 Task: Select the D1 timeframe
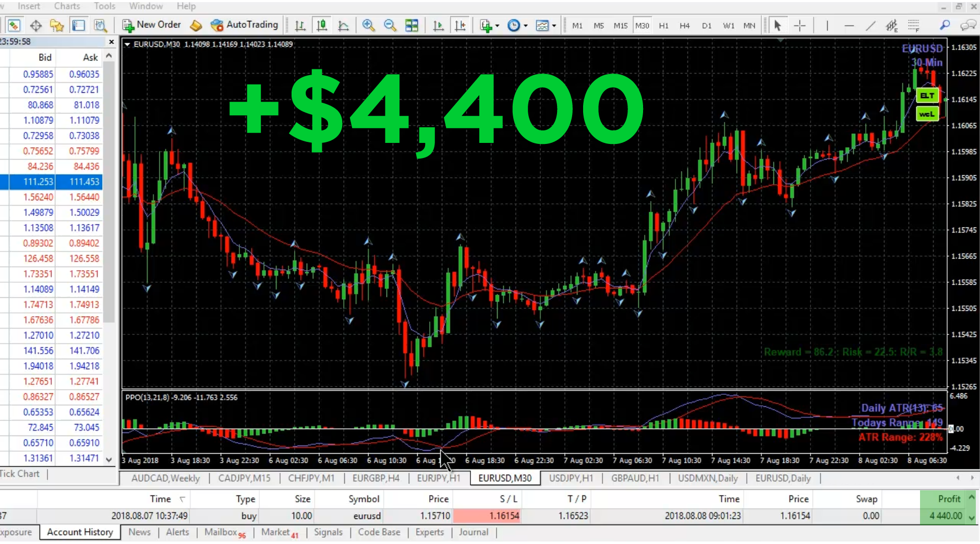[707, 25]
